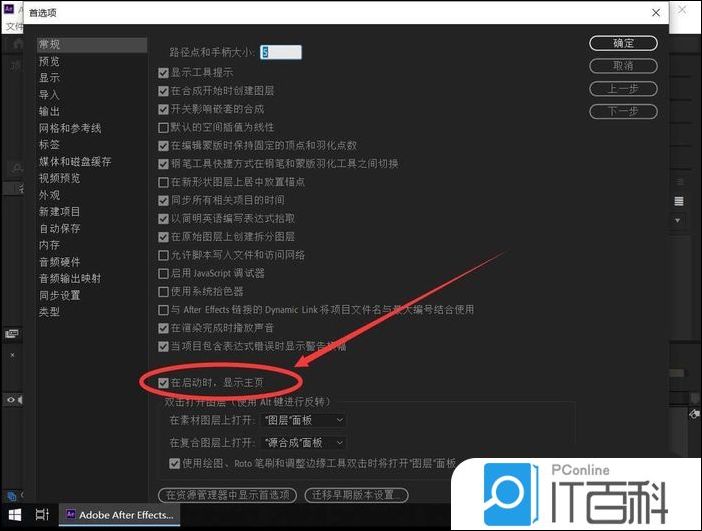Open Task View on taskbar
The height and width of the screenshot is (531, 702).
[42, 515]
